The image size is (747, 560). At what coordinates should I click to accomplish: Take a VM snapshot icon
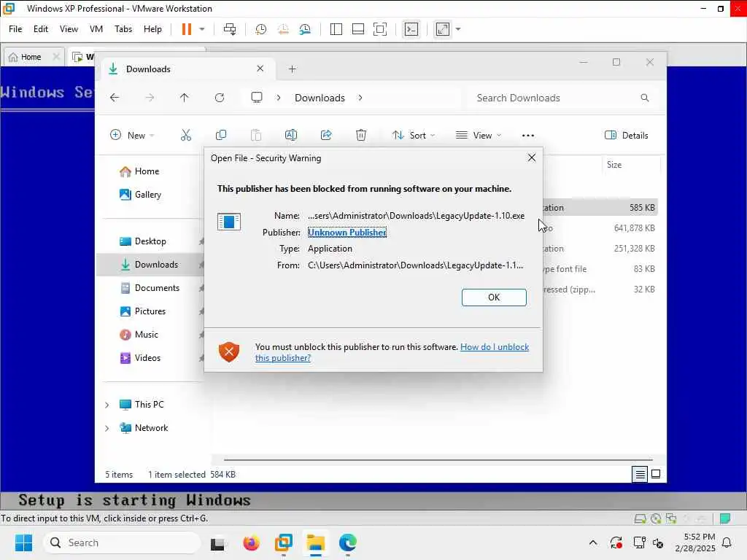260,29
